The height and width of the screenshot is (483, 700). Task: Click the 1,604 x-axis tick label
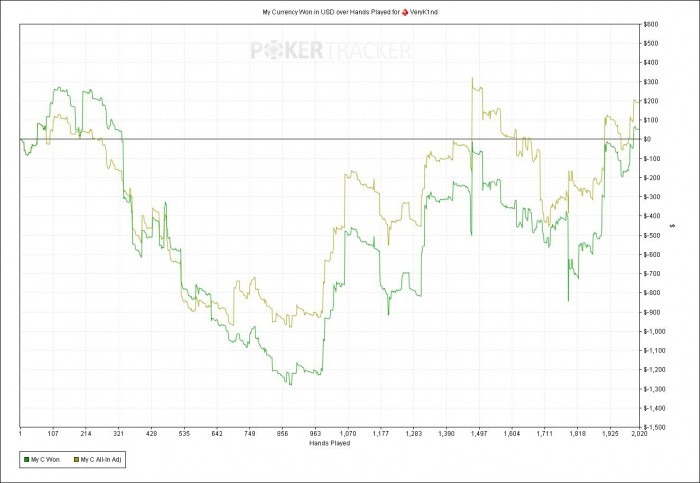[x=512, y=433]
